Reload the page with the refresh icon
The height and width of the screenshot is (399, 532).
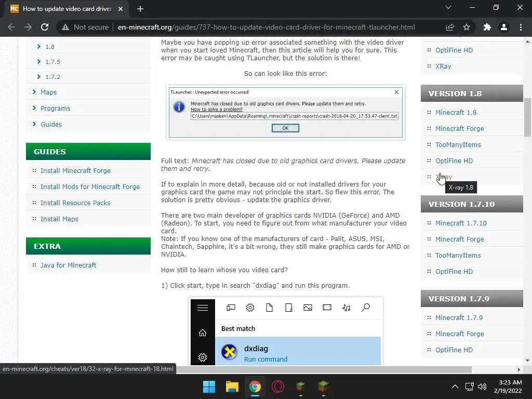(45, 27)
